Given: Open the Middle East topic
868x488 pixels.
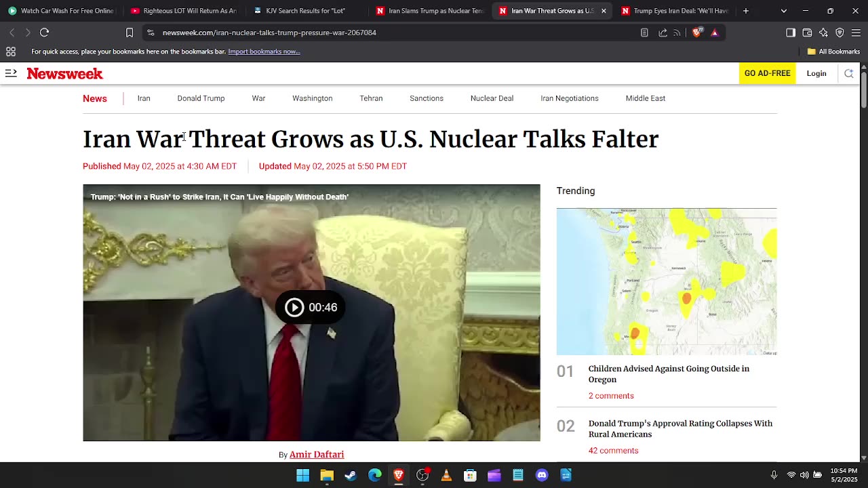Looking at the screenshot, I should point(646,98).
